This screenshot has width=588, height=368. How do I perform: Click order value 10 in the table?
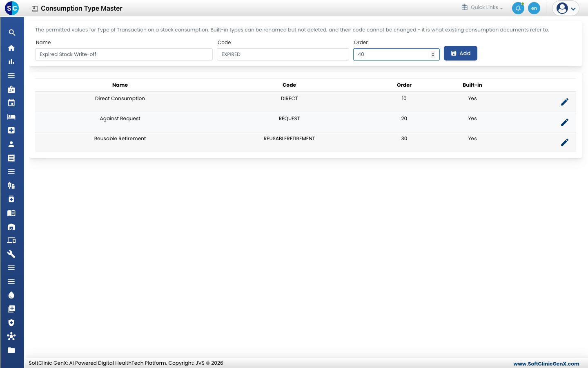point(404,99)
